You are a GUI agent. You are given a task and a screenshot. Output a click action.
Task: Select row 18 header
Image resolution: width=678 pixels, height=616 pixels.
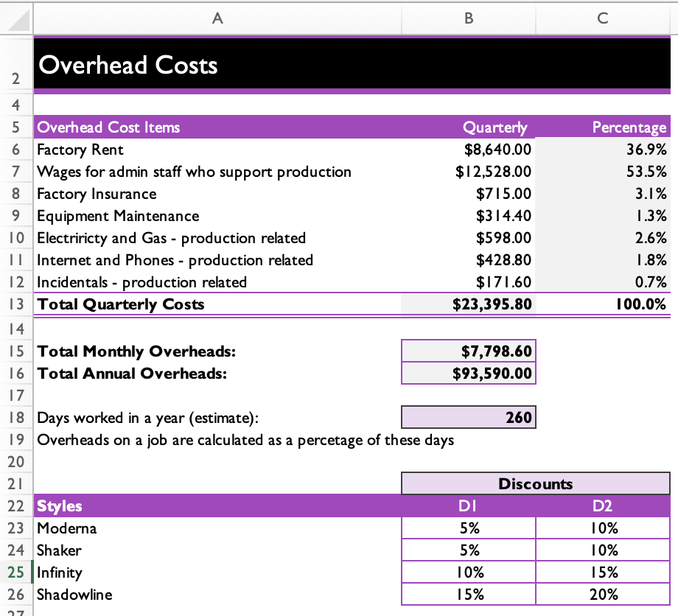pos(16,418)
